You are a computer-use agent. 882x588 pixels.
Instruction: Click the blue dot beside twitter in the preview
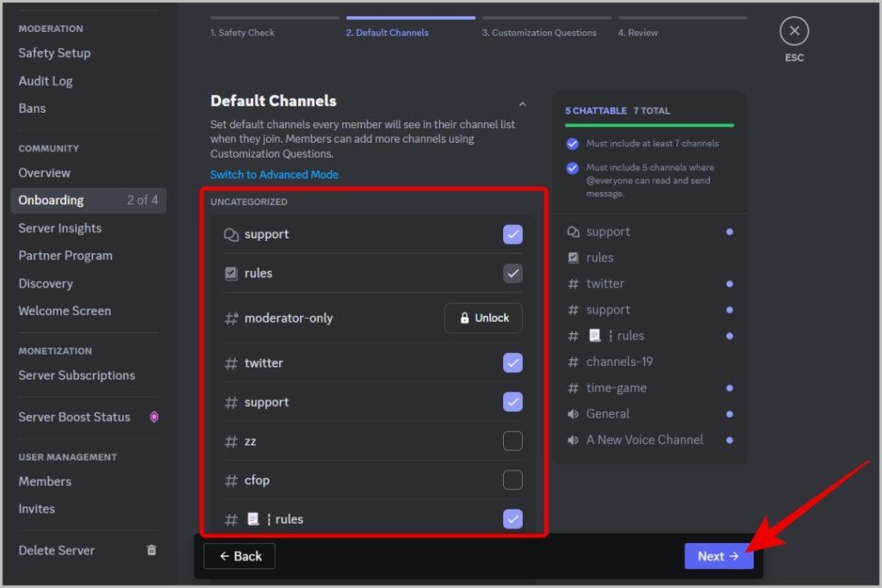tap(729, 284)
